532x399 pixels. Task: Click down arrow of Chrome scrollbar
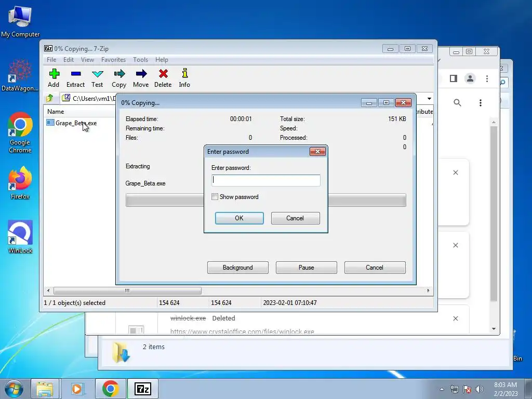494,329
